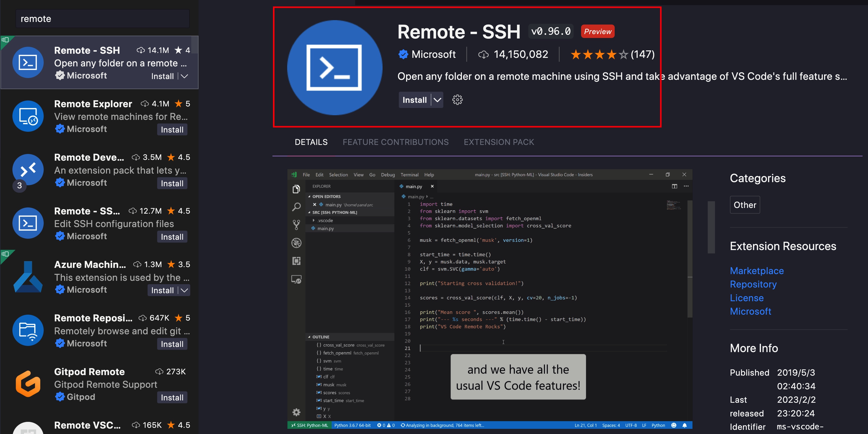Click the large Remote - SSH extension logo

[x=334, y=68]
